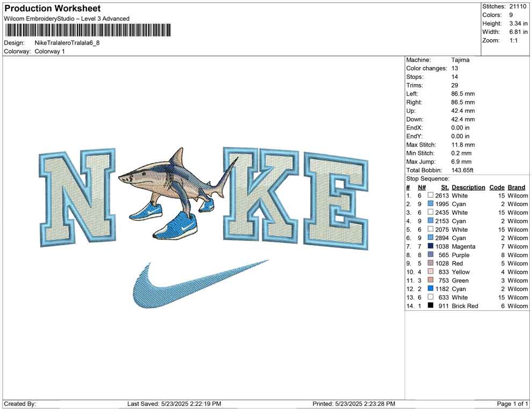Click the Trims value 29
Viewport: 532px width, 409px height.
point(454,85)
